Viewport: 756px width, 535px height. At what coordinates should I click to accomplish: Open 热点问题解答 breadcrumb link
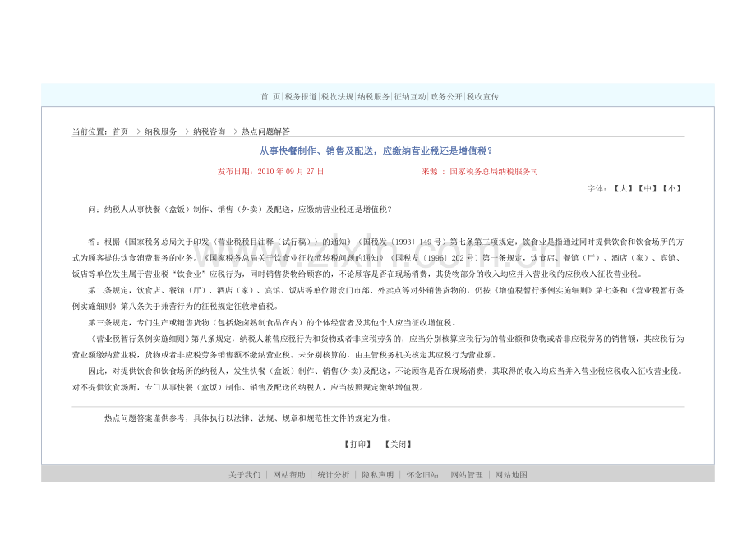coord(265,131)
